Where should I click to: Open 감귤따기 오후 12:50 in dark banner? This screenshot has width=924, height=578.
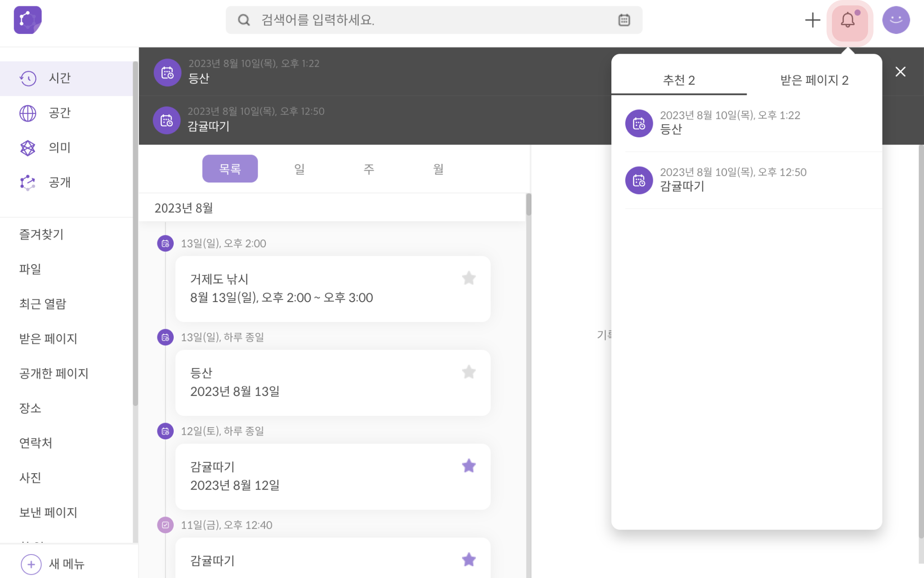coord(374,120)
